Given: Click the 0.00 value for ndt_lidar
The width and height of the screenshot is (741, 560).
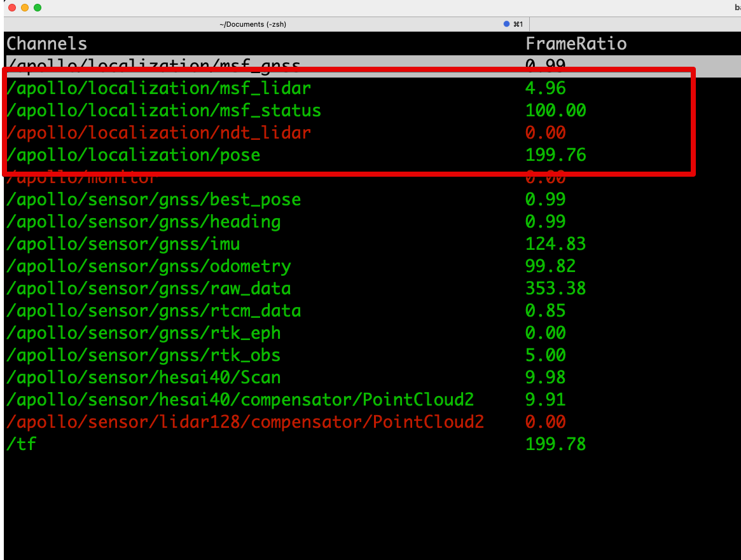Looking at the screenshot, I should [x=545, y=133].
